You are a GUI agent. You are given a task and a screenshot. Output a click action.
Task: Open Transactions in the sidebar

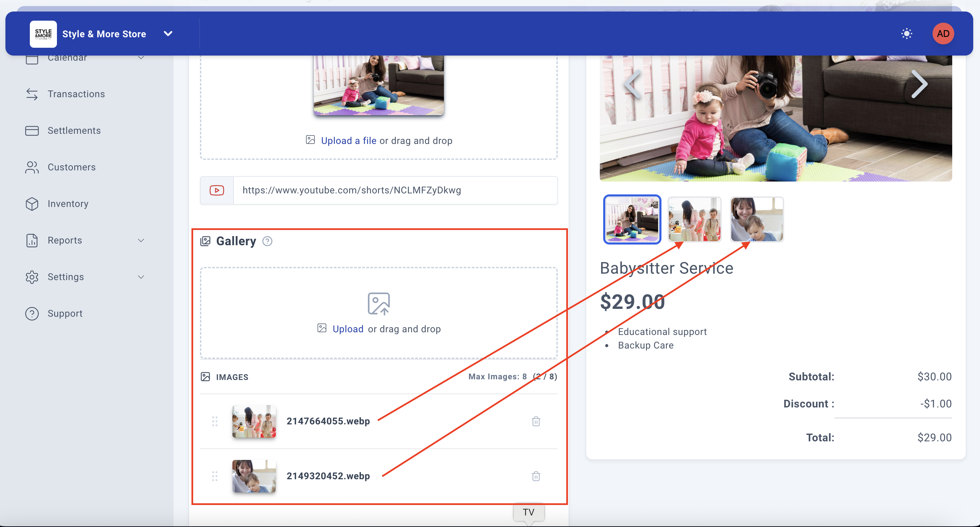[76, 94]
